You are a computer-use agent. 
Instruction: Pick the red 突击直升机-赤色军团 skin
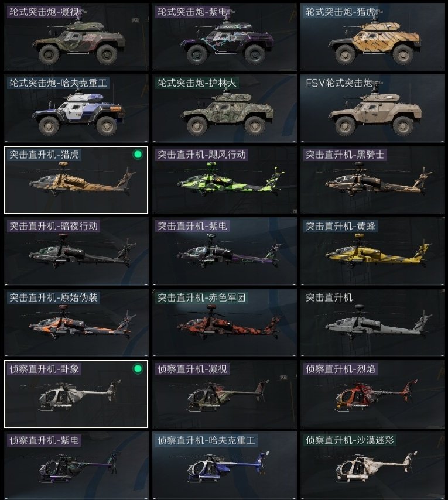[x=224, y=323]
